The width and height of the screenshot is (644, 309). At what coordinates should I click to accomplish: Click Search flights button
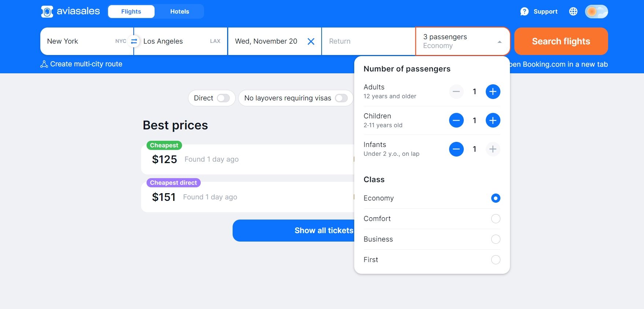[561, 41]
